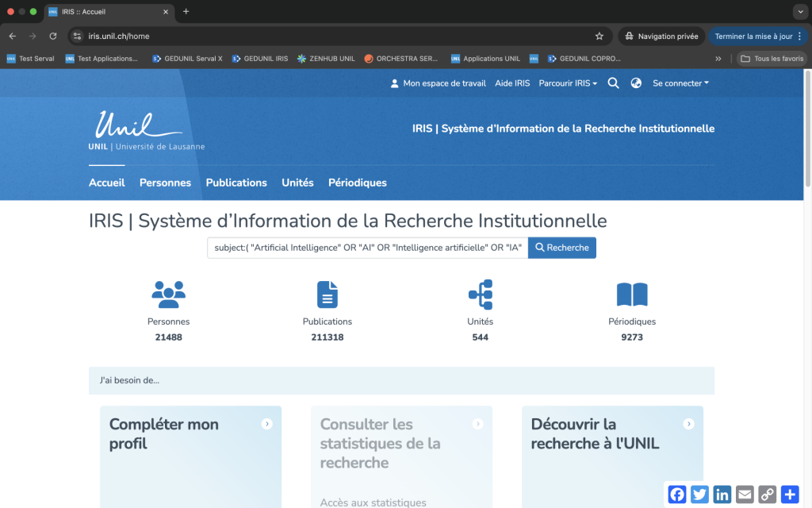Bookmark this page with star icon
This screenshot has width=812, height=508.
tap(599, 37)
